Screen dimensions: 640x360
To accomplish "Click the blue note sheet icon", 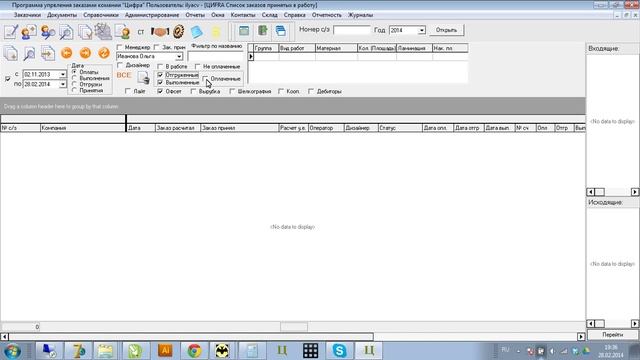I will tap(197, 31).
